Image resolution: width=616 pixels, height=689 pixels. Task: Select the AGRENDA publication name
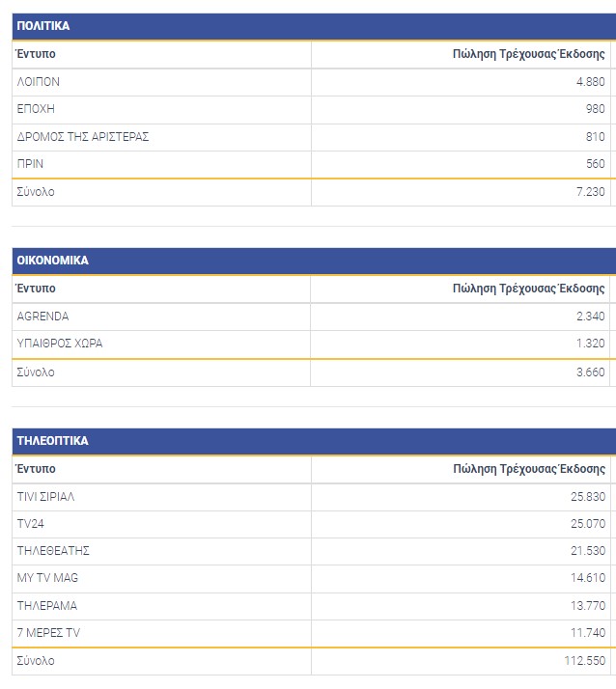coord(43,317)
